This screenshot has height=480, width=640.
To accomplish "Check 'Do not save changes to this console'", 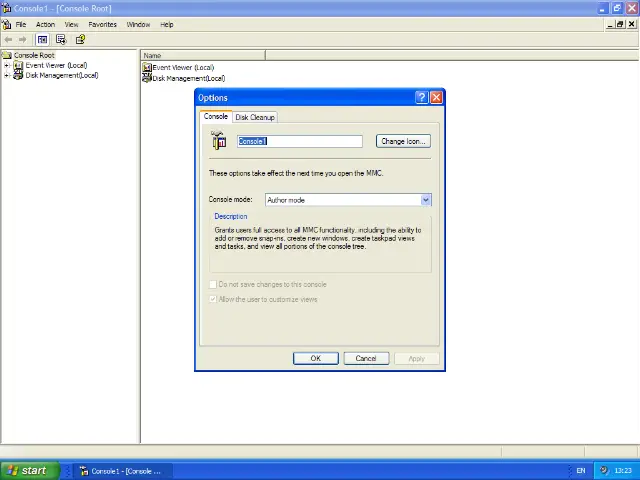I will [213, 284].
